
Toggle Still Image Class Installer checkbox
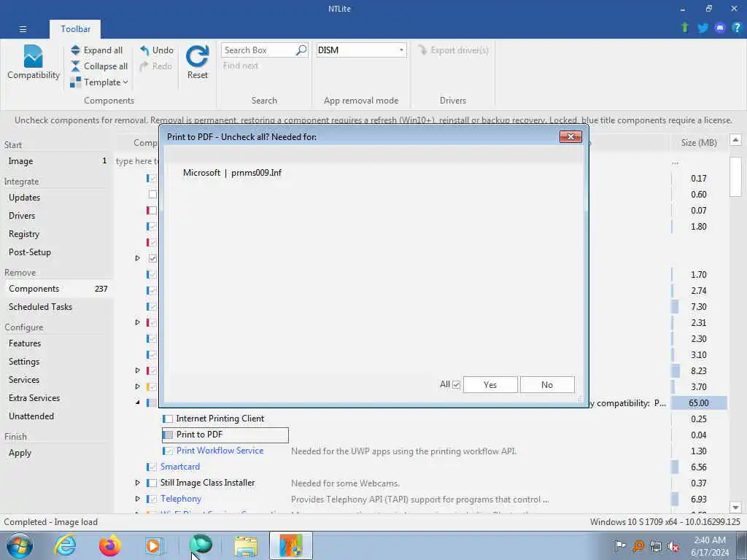pyautogui.click(x=152, y=483)
